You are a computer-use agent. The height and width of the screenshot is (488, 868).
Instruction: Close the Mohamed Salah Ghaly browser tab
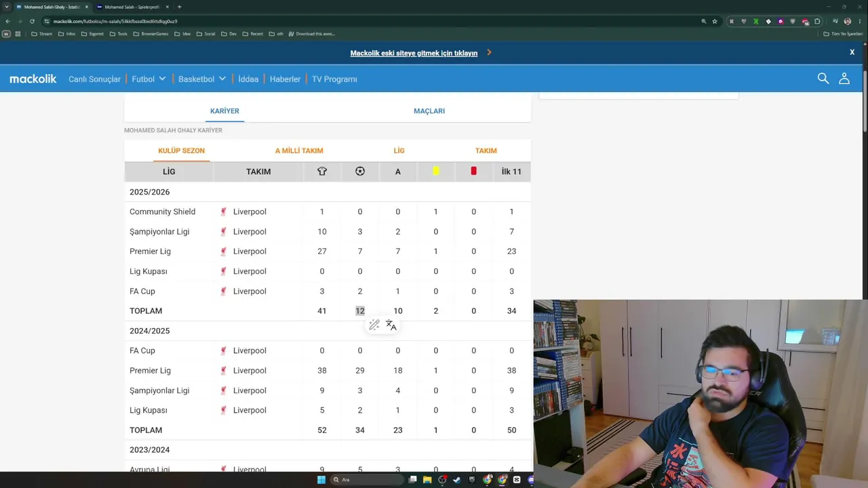86,7
